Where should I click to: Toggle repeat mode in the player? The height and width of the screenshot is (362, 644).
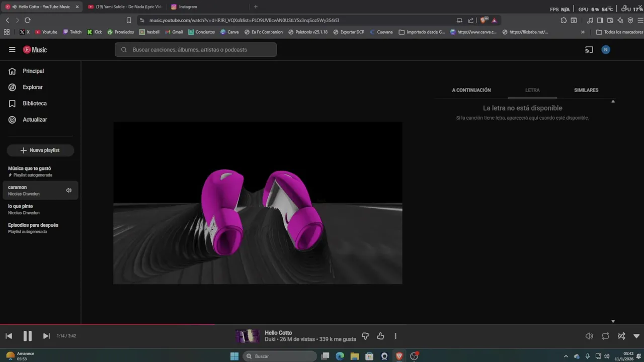point(605,336)
